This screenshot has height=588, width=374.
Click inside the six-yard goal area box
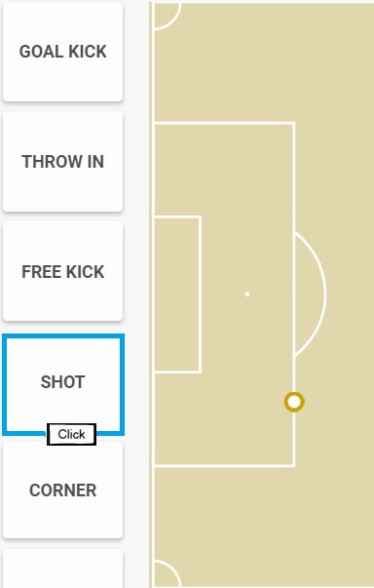[x=176, y=294]
